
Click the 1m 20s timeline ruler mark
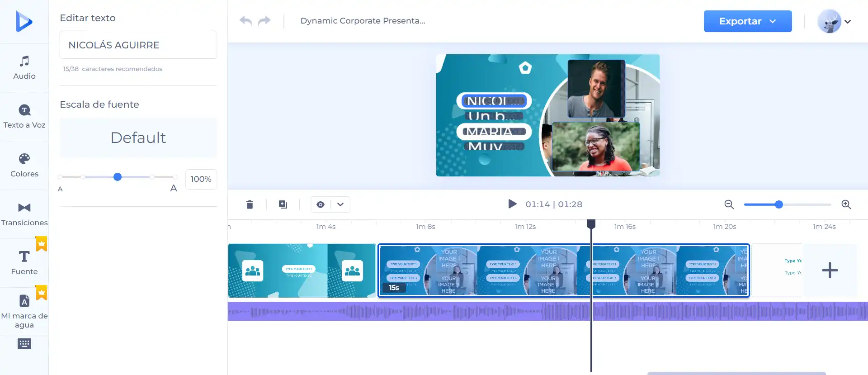tap(724, 227)
